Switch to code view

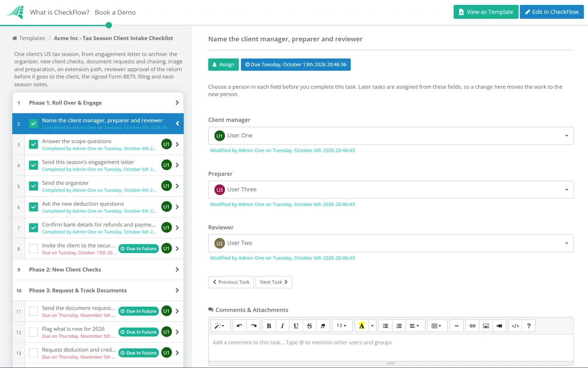pos(515,326)
